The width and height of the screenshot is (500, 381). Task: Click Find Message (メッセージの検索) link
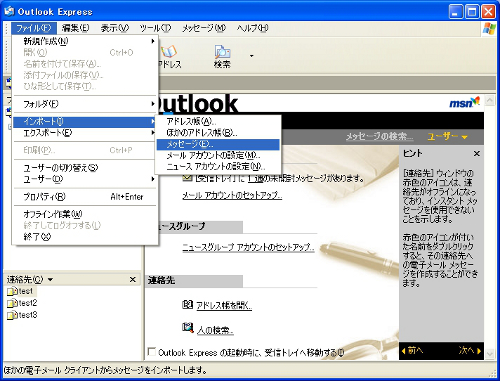[379, 136]
